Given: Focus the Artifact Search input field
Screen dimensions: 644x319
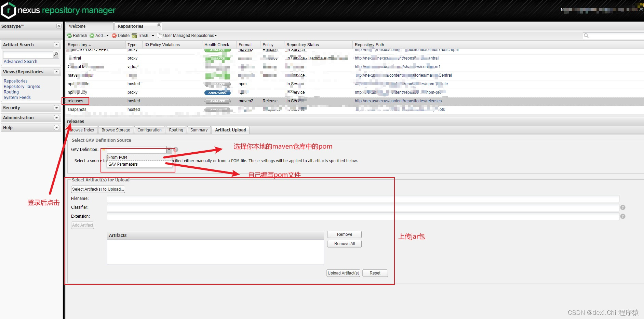Looking at the screenshot, I should pos(28,55).
